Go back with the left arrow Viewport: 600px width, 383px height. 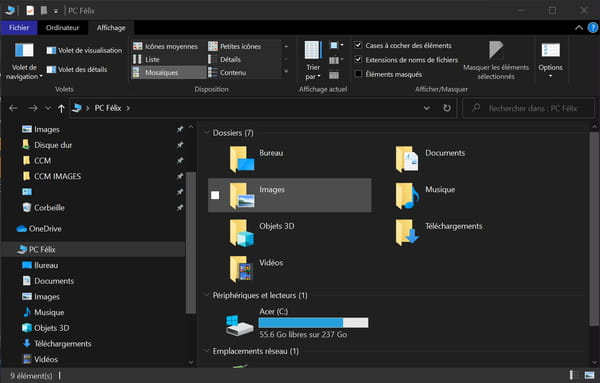point(13,108)
